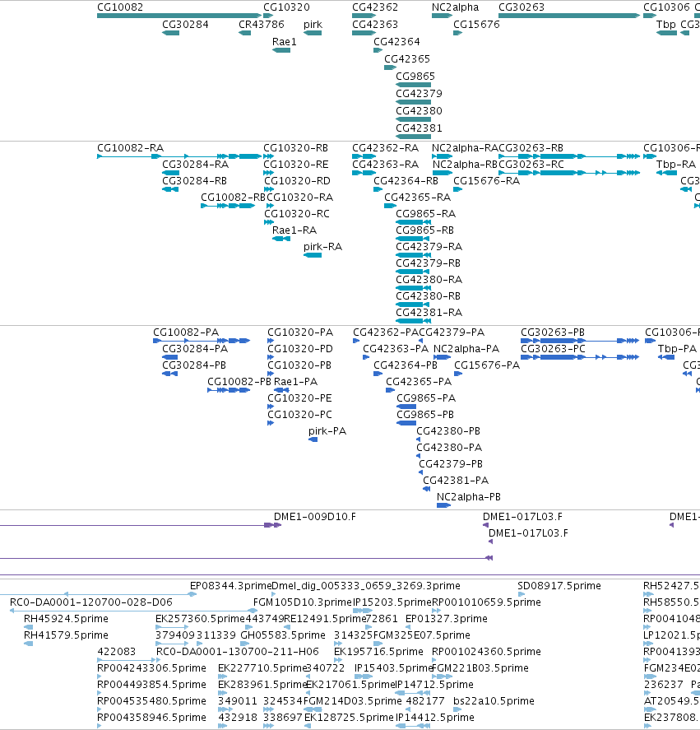
Task: Open protein pirk-PA
Action: (x=327, y=431)
